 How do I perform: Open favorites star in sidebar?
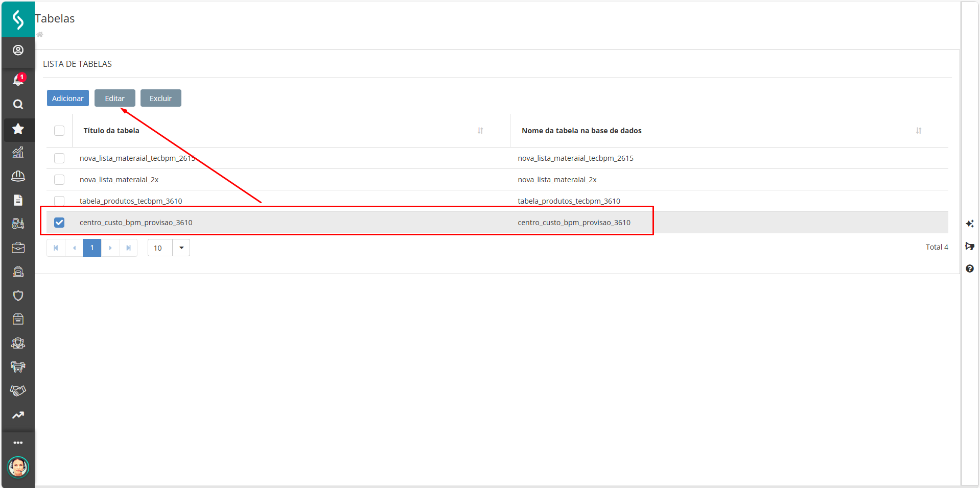click(x=18, y=129)
